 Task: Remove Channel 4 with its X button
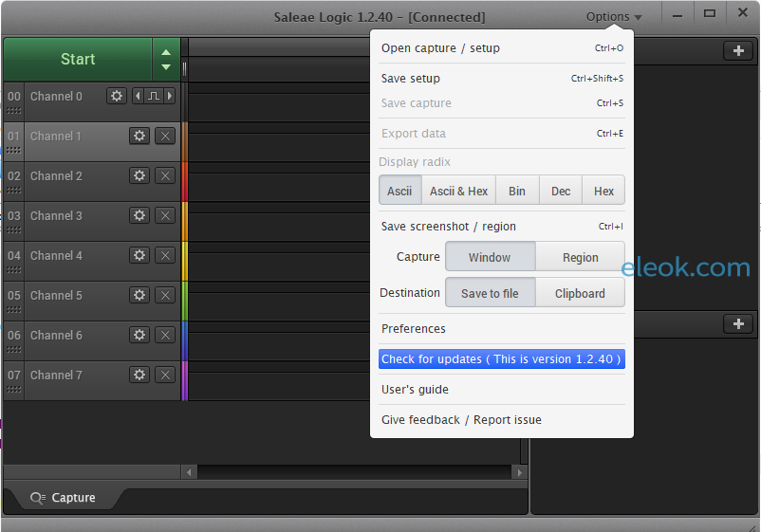point(165,255)
